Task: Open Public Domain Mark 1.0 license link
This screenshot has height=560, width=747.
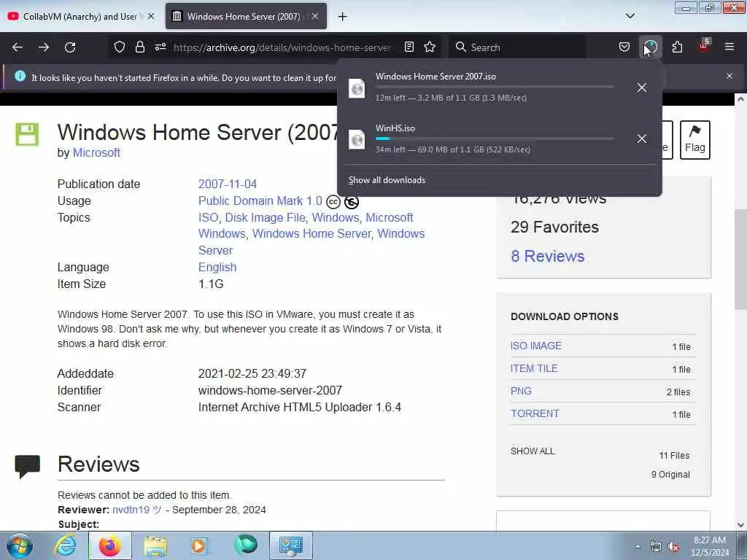Action: 260,201
